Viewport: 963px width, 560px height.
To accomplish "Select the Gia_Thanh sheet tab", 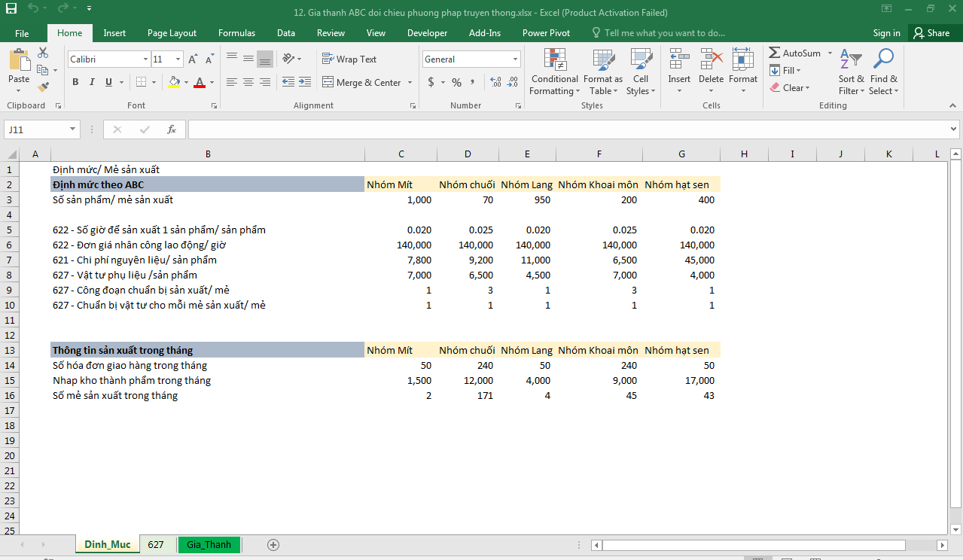I will (x=209, y=544).
